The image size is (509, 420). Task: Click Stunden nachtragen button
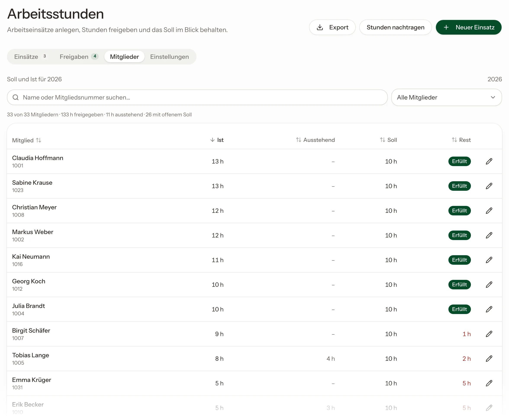395,27
